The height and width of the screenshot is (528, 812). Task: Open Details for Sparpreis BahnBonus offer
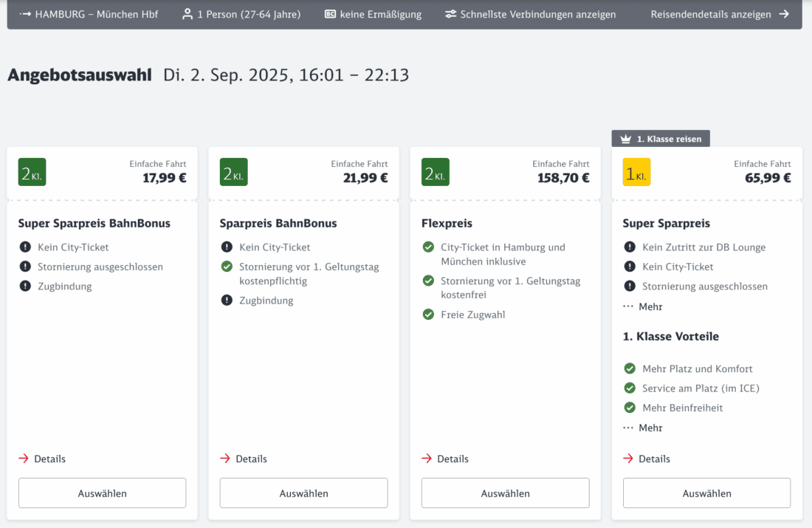click(x=251, y=459)
